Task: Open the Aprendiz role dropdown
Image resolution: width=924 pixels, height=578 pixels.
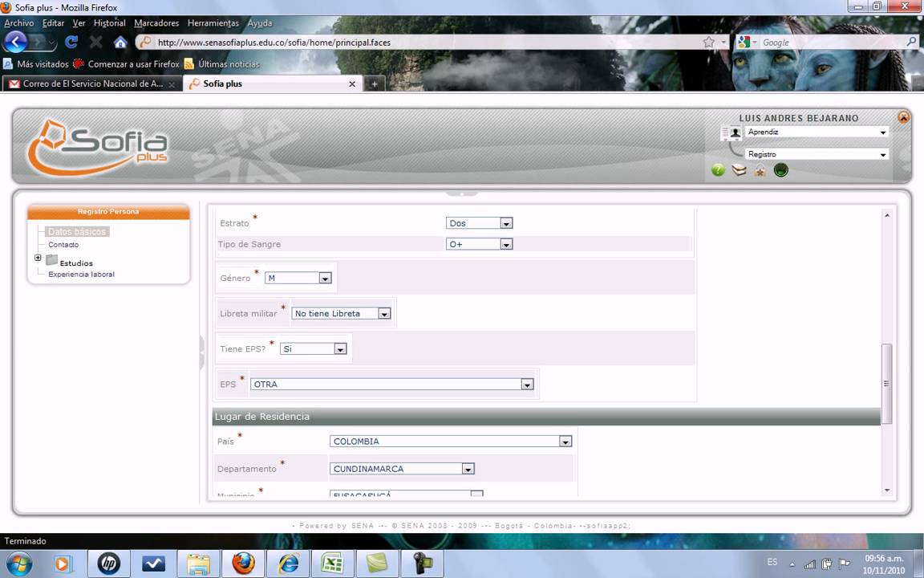Action: [817, 132]
